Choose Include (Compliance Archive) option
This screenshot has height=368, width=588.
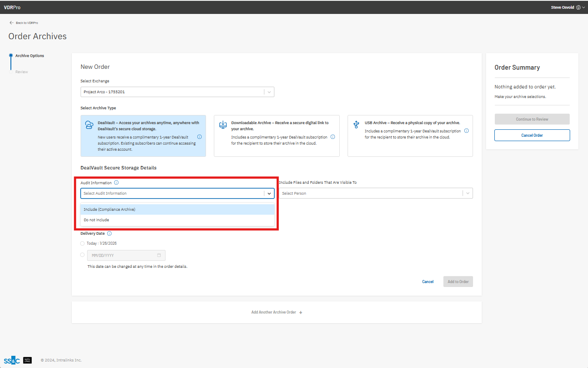(178, 209)
